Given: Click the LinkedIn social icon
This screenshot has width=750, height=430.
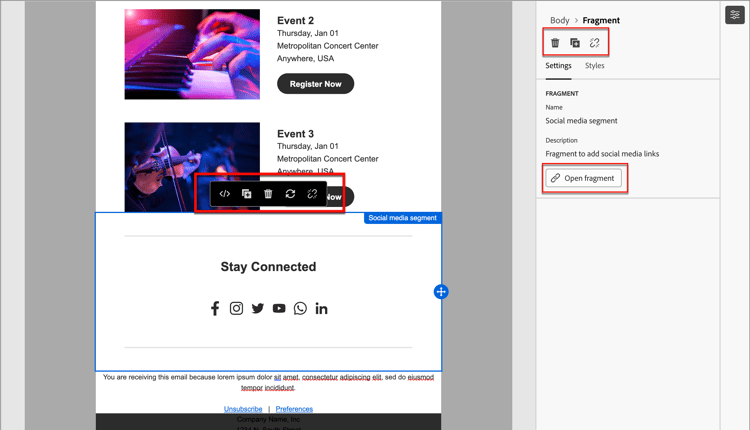Looking at the screenshot, I should pos(321,309).
